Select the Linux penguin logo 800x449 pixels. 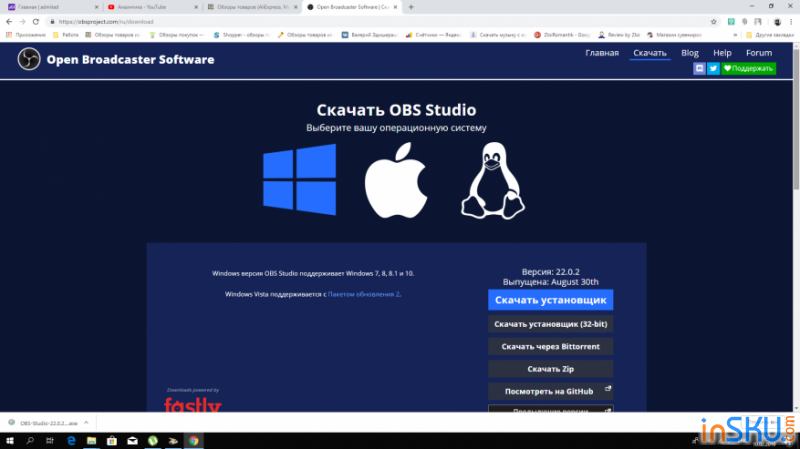click(493, 181)
